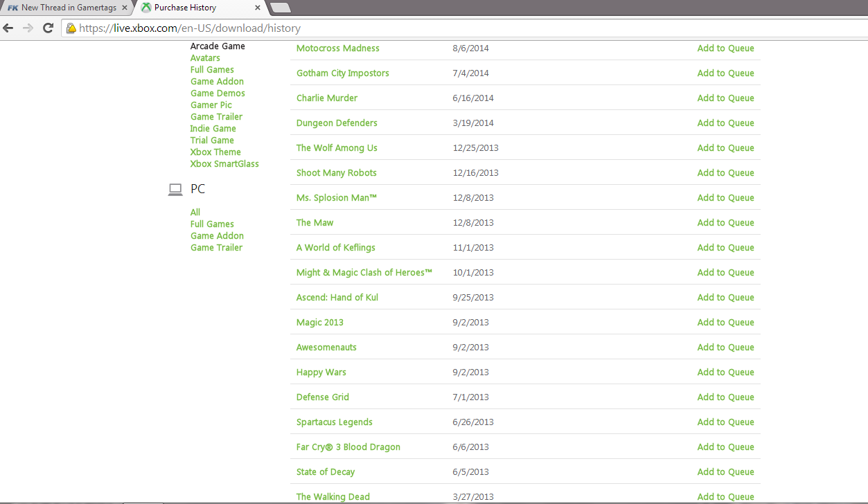Filter by Xbox Game Addon
The image size is (868, 504).
coord(217,82)
